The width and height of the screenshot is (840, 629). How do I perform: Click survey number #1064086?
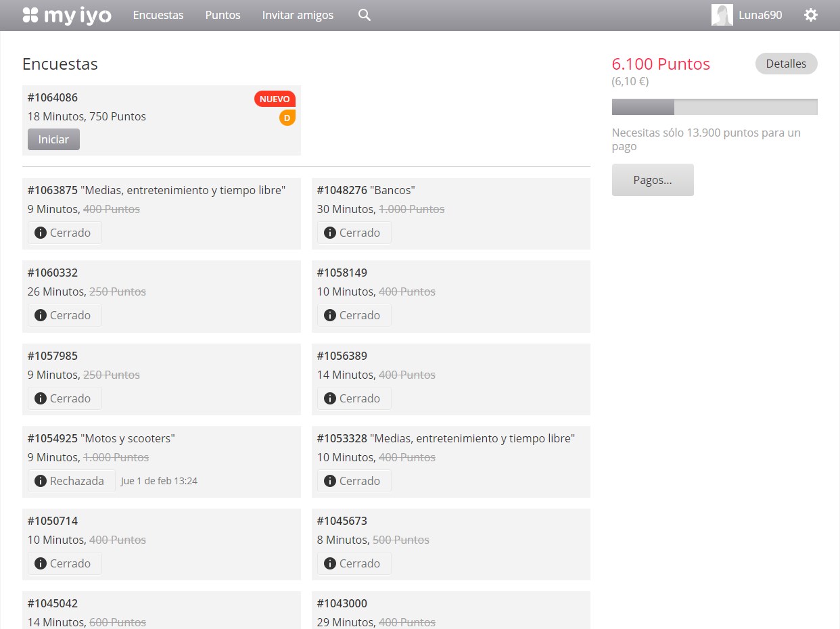click(53, 97)
